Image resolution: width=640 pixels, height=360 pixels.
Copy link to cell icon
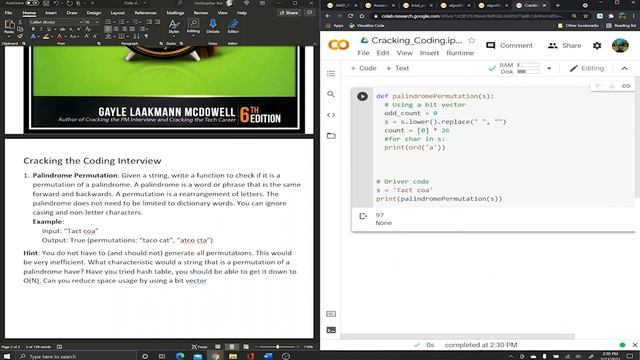pos(626,86)
